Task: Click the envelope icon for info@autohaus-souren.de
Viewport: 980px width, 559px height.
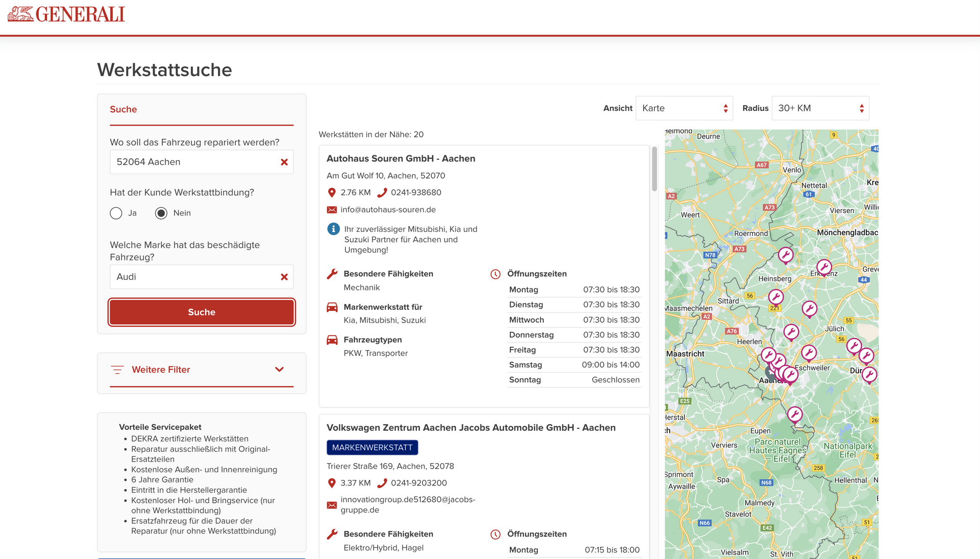Action: click(x=332, y=210)
